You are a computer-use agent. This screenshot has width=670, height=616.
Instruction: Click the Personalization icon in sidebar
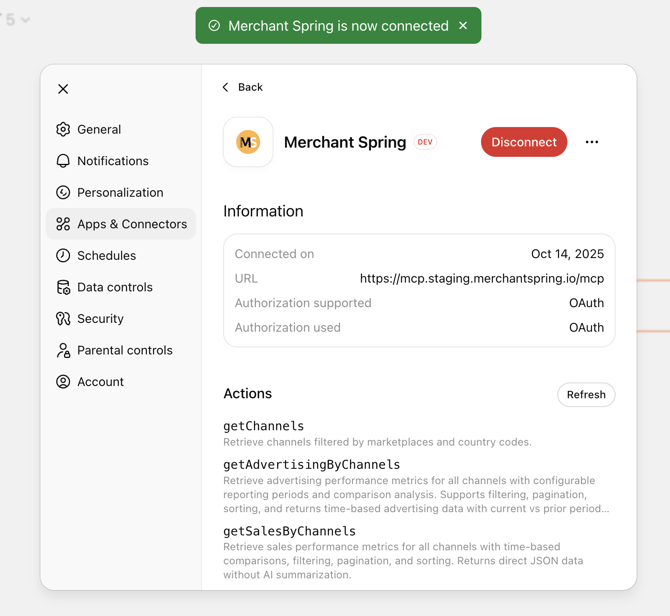tap(63, 192)
